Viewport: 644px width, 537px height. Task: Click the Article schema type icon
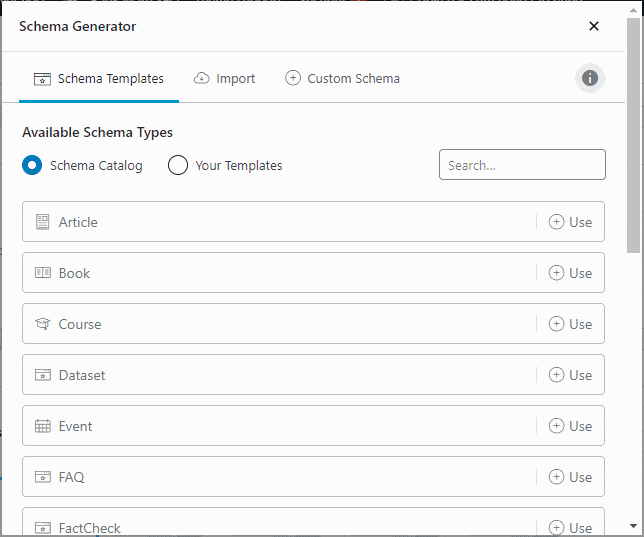tap(42, 222)
